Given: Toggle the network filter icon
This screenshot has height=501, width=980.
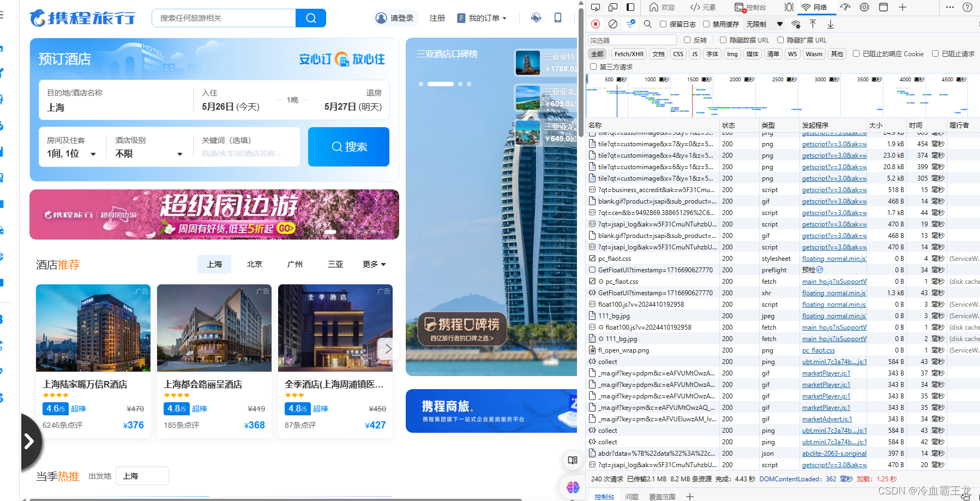Looking at the screenshot, I should 630,24.
